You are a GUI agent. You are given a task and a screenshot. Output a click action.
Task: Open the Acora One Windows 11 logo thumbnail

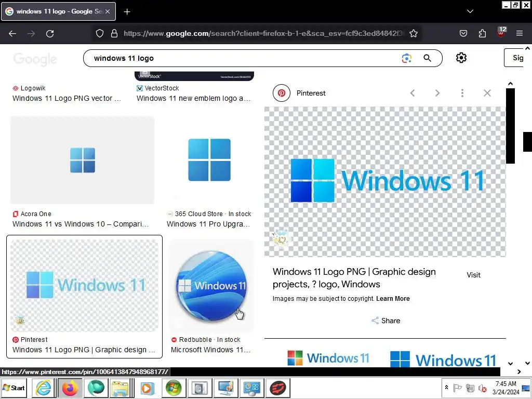tap(83, 160)
